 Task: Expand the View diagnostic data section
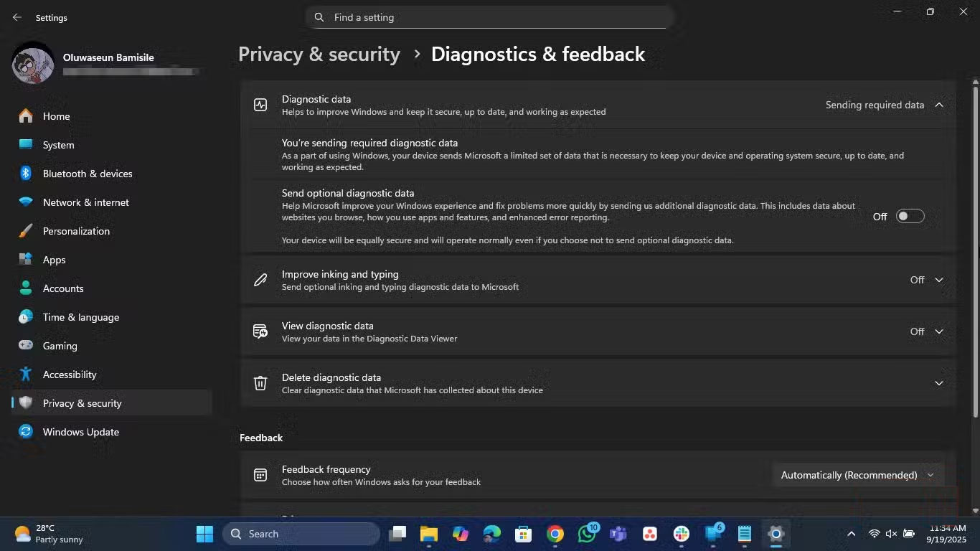[938, 331]
